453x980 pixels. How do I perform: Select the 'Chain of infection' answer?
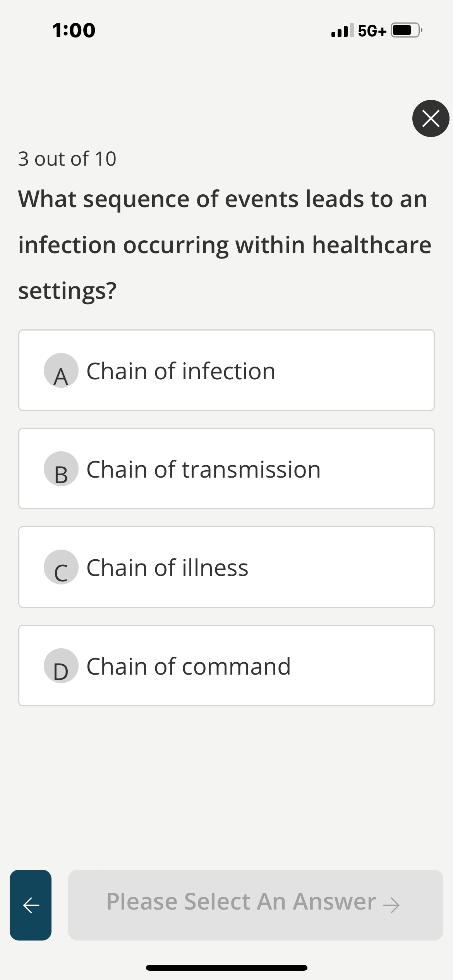tap(226, 370)
